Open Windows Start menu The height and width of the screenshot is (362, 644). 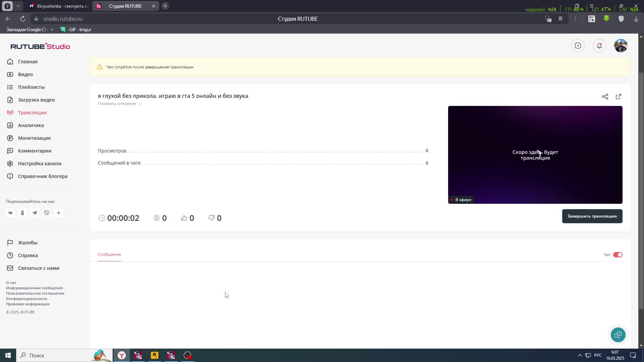8,355
